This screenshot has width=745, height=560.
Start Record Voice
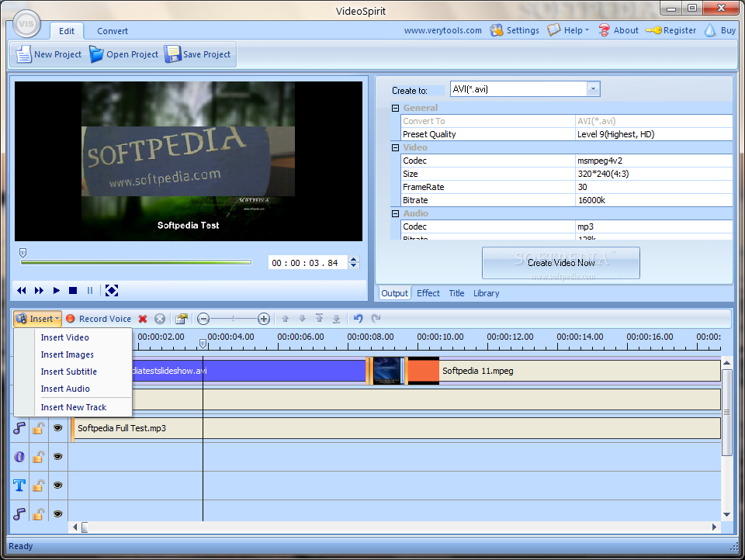click(x=99, y=319)
